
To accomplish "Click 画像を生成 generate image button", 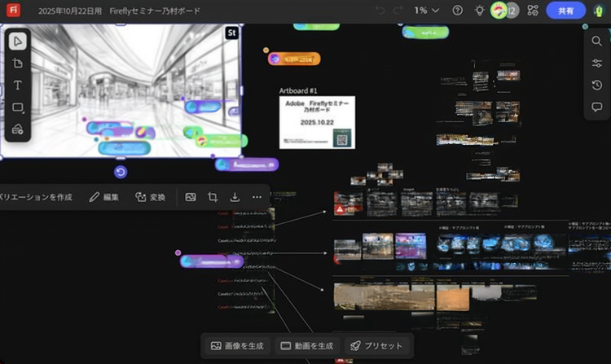I will (237, 346).
